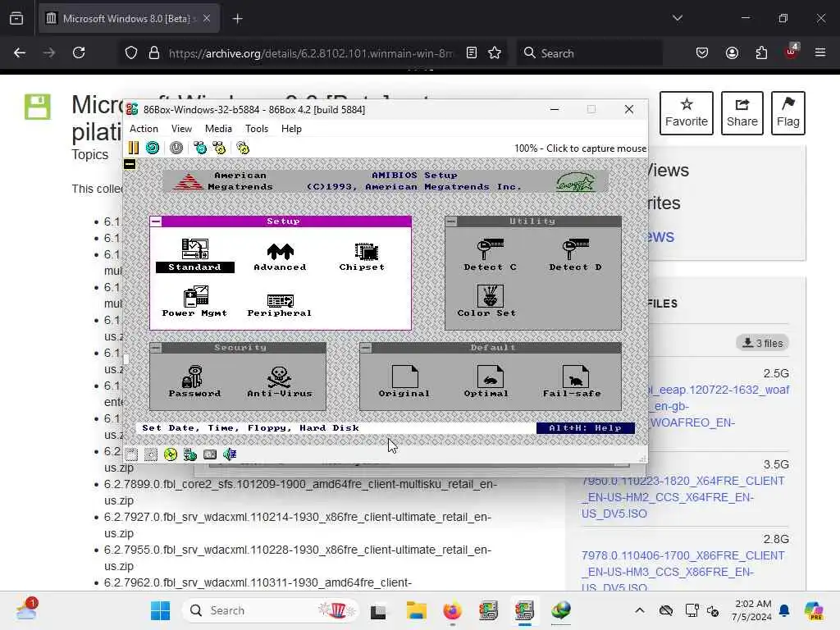Viewport: 840px width, 630px height.
Task: Toggle Firefox reader view icon
Action: point(472,53)
